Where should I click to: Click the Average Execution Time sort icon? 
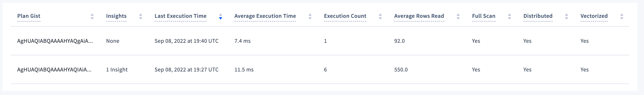click(x=310, y=16)
